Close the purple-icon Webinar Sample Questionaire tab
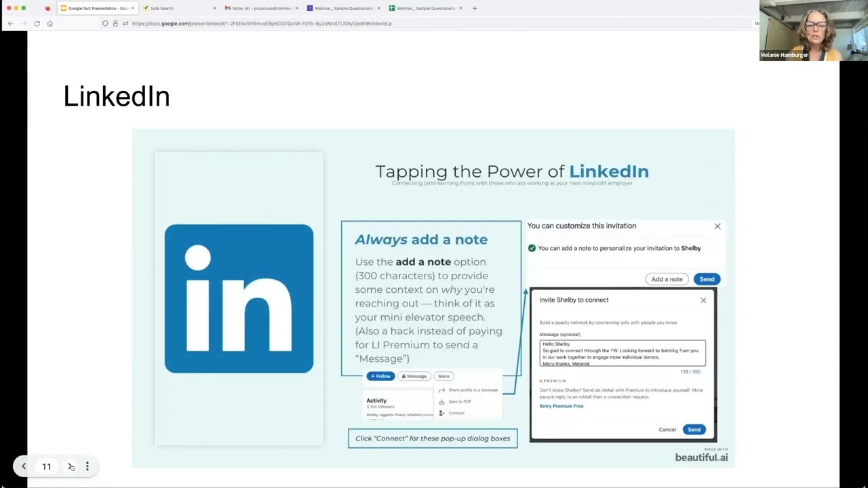This screenshot has height=488, width=868. tap(378, 8)
